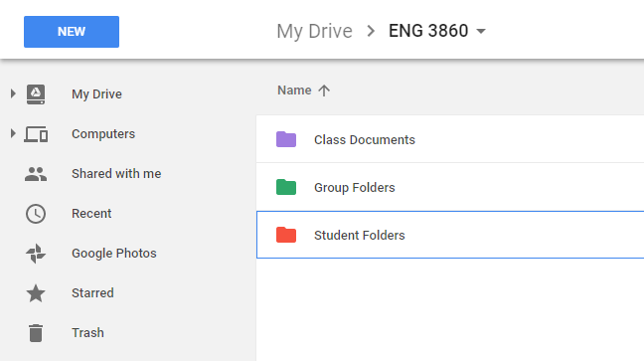Open the Computers sidebar entry

tap(103, 134)
